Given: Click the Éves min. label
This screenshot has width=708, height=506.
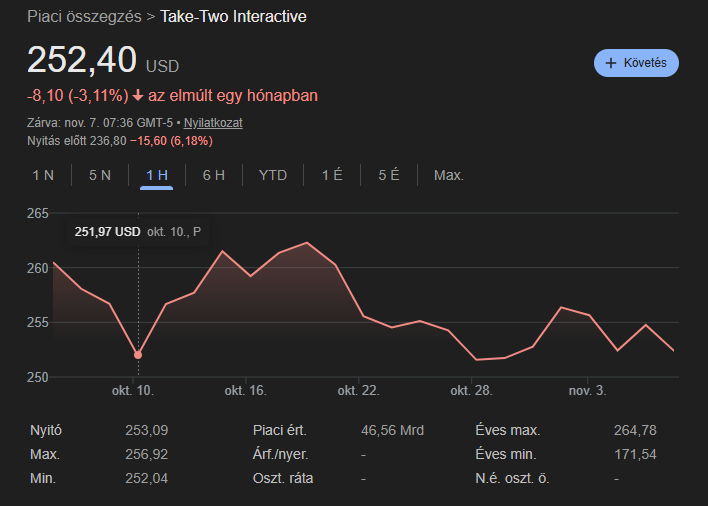Looking at the screenshot, I should point(506,455).
